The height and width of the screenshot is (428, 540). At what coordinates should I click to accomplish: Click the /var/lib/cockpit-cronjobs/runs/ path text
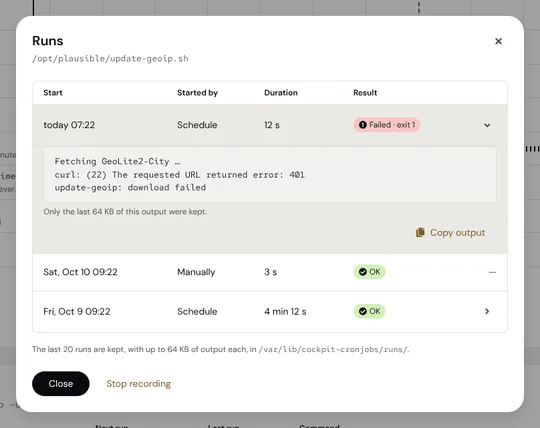[333, 349]
